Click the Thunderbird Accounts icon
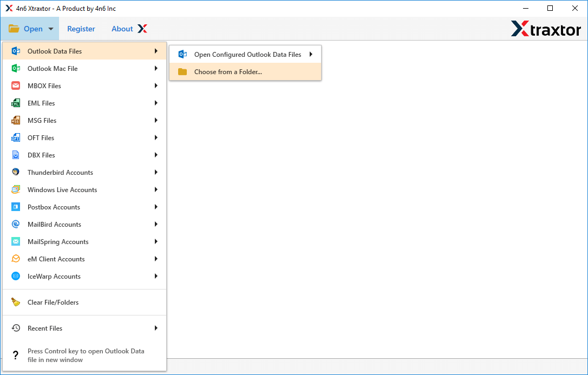588x375 pixels. 16,172
